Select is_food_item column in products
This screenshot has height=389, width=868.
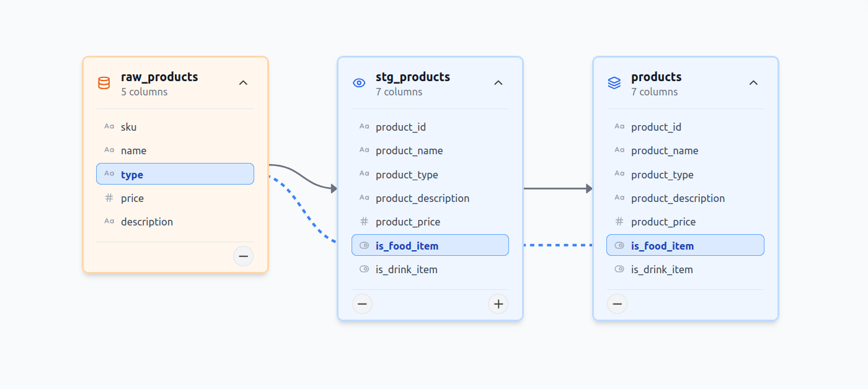[x=685, y=245]
